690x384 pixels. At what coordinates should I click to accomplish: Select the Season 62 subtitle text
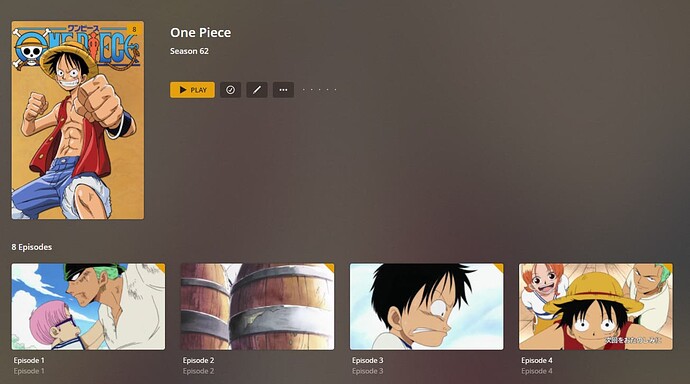[189, 51]
